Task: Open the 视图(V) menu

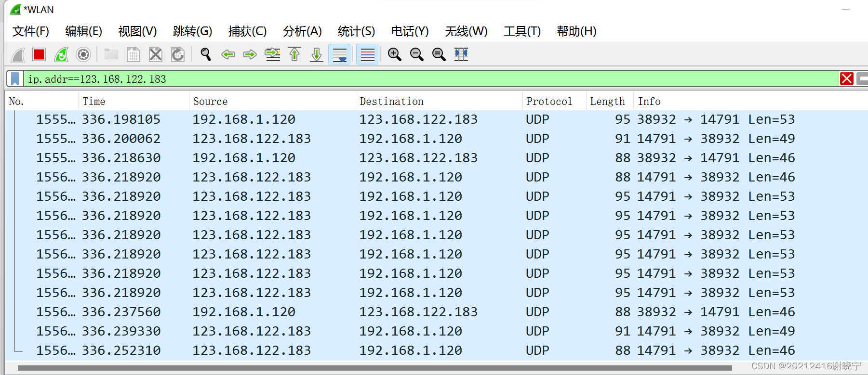Action: 138,31
